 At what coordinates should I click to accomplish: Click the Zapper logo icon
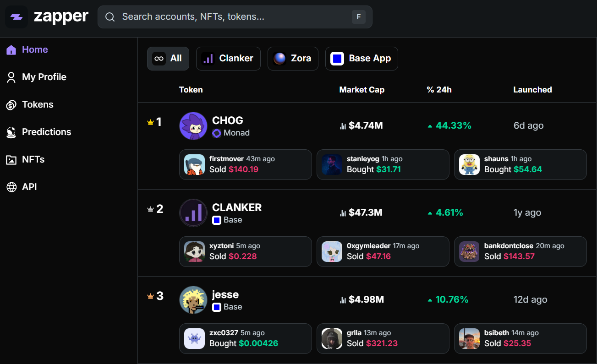pyautogui.click(x=16, y=17)
